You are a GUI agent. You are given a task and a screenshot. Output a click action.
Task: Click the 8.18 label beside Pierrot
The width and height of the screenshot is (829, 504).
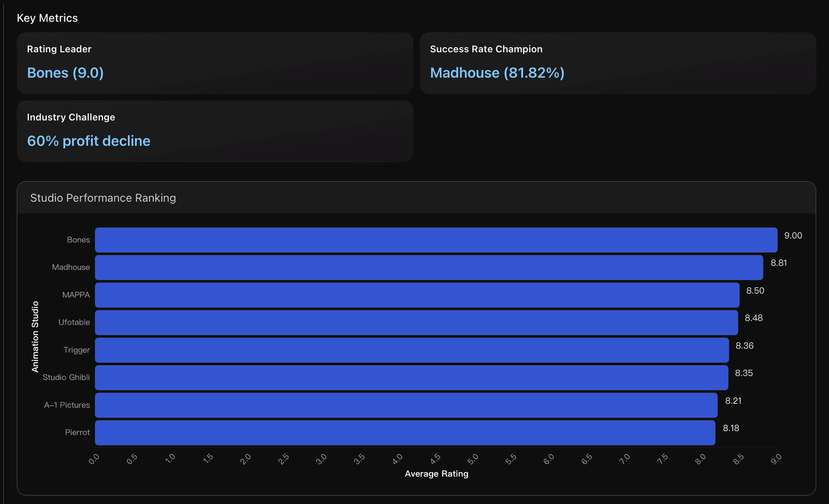coord(731,428)
